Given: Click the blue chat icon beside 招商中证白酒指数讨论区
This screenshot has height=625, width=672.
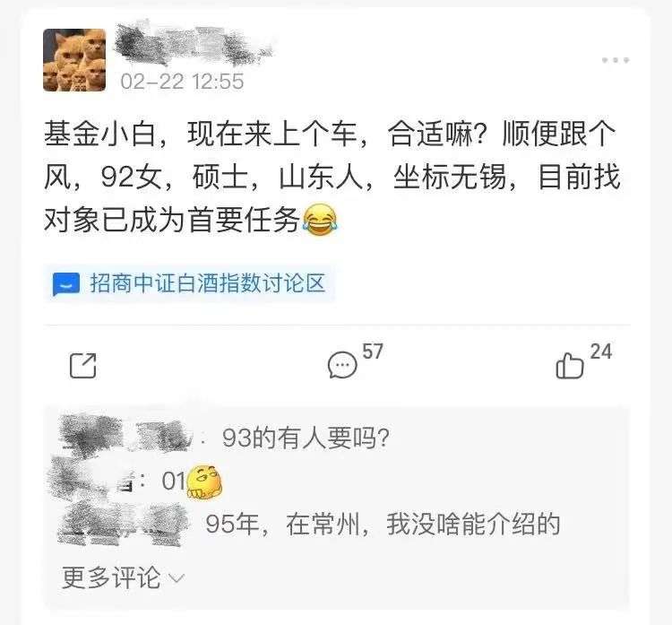Looking at the screenshot, I should [x=66, y=284].
